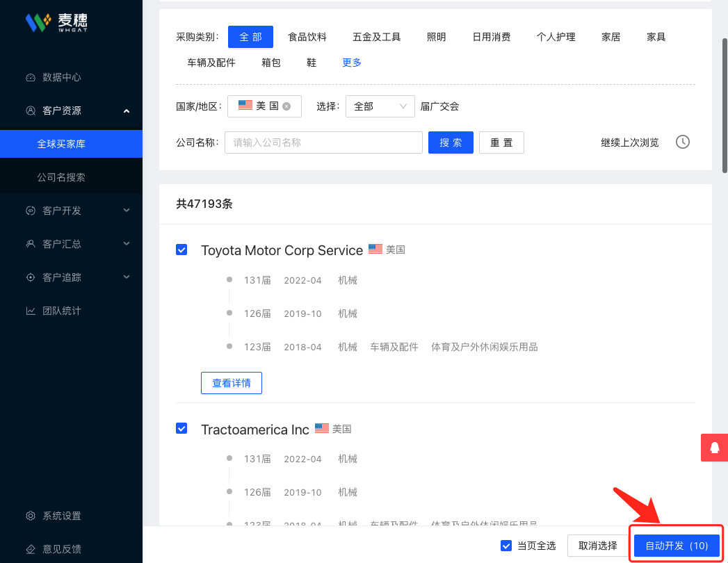This screenshot has height=563, width=728.
Task: View details 查看详情 for Toyota
Action: click(x=232, y=383)
